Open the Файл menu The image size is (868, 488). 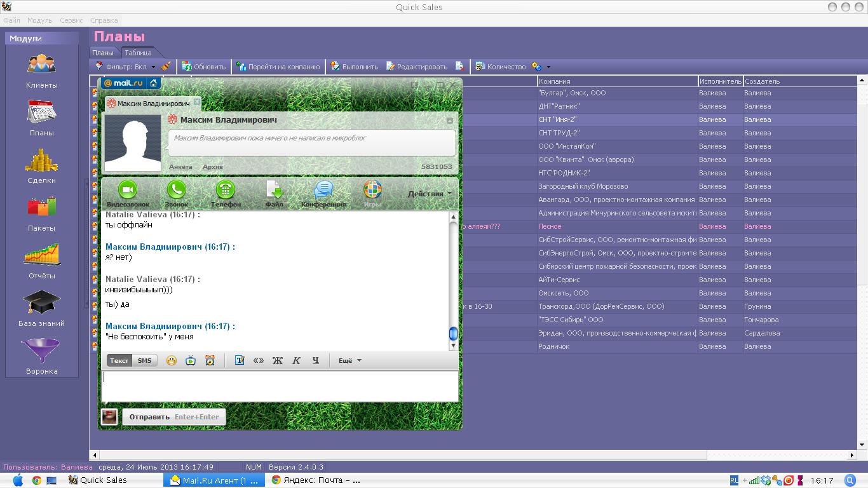click(11, 20)
